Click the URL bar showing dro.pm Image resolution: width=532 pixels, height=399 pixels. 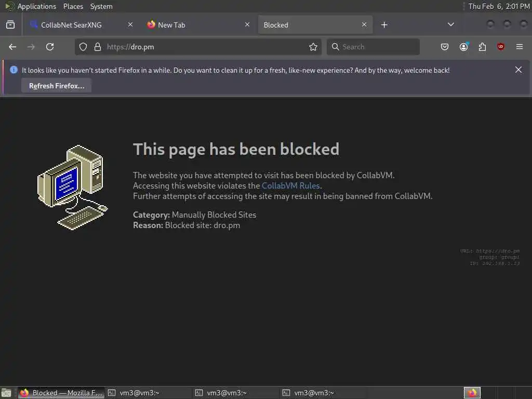198,47
